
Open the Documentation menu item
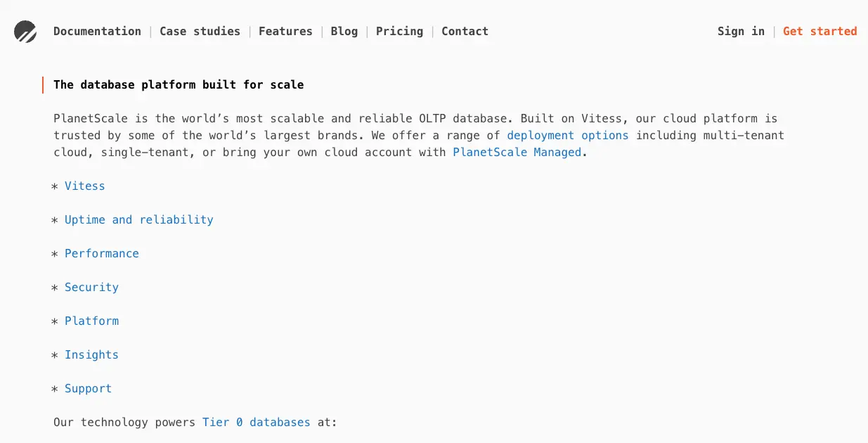pos(97,31)
